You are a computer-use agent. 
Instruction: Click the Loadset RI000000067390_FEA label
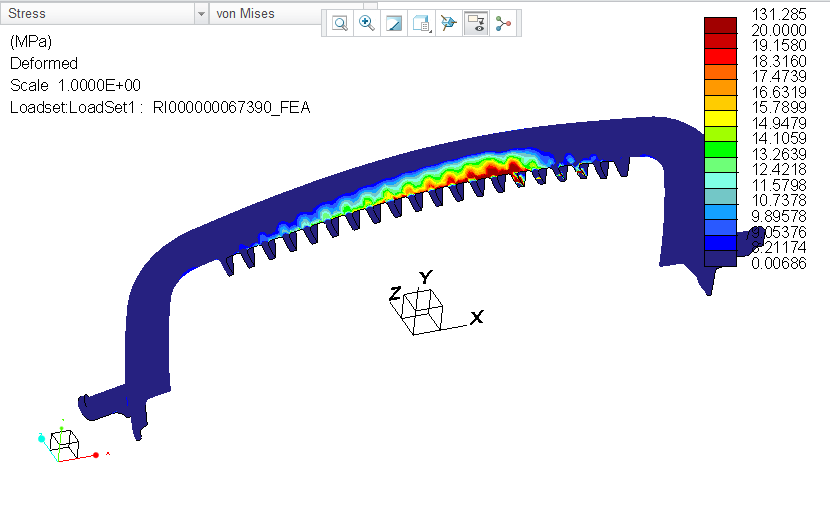(x=160, y=107)
